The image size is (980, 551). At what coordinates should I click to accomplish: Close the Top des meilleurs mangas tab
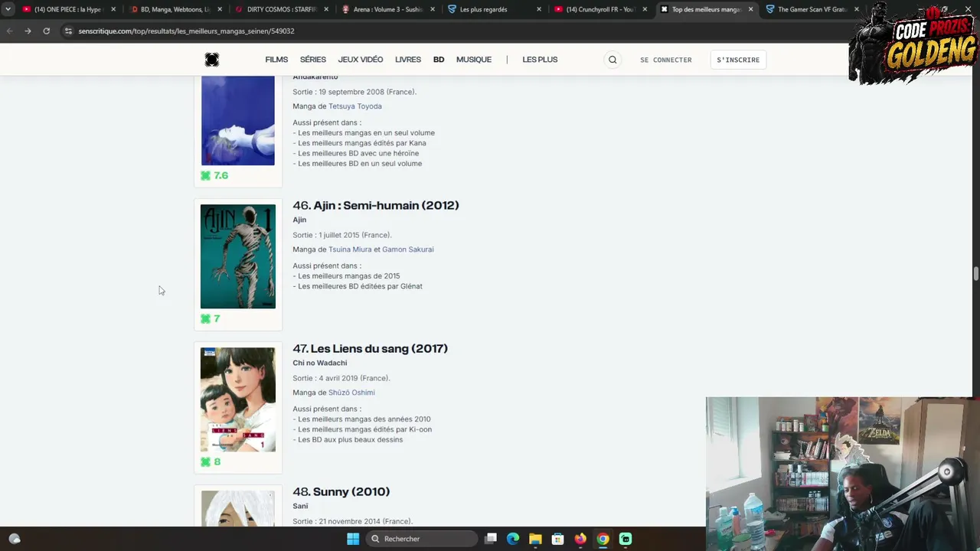(750, 10)
